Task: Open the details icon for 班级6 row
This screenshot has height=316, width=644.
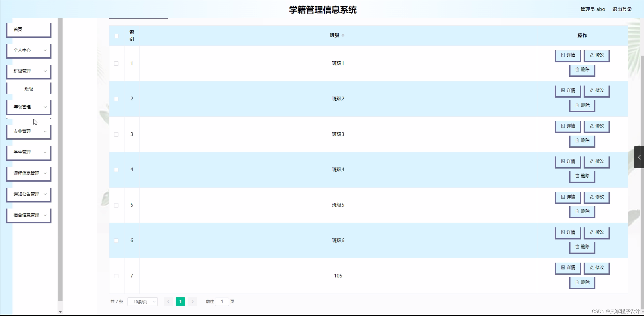Action: (563, 232)
